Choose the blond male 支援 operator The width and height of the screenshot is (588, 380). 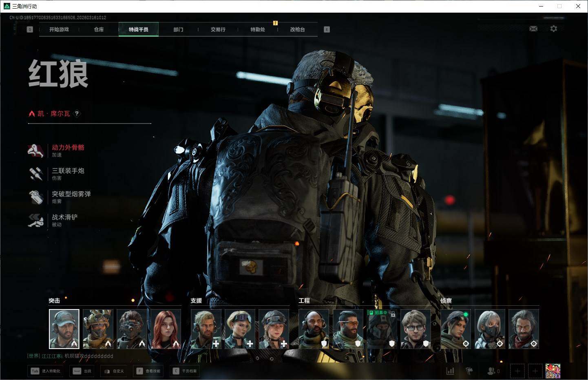tap(206, 329)
